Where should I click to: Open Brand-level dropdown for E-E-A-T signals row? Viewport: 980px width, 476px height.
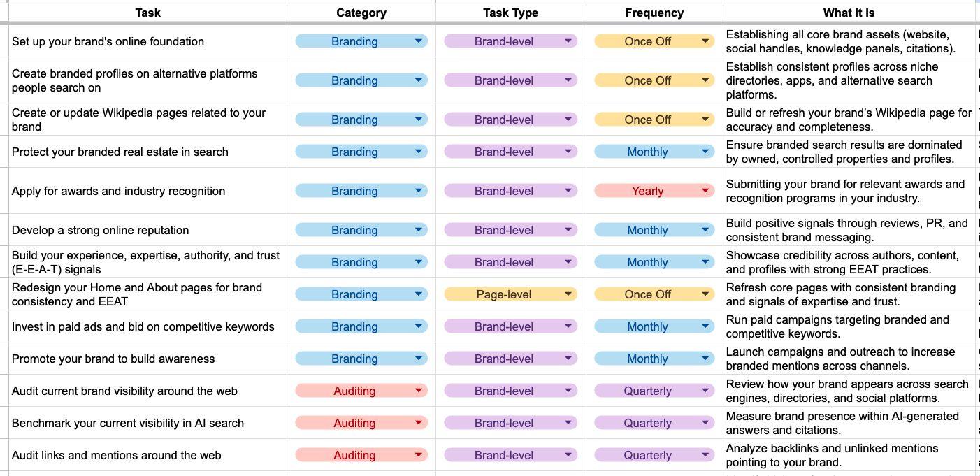[x=510, y=262]
